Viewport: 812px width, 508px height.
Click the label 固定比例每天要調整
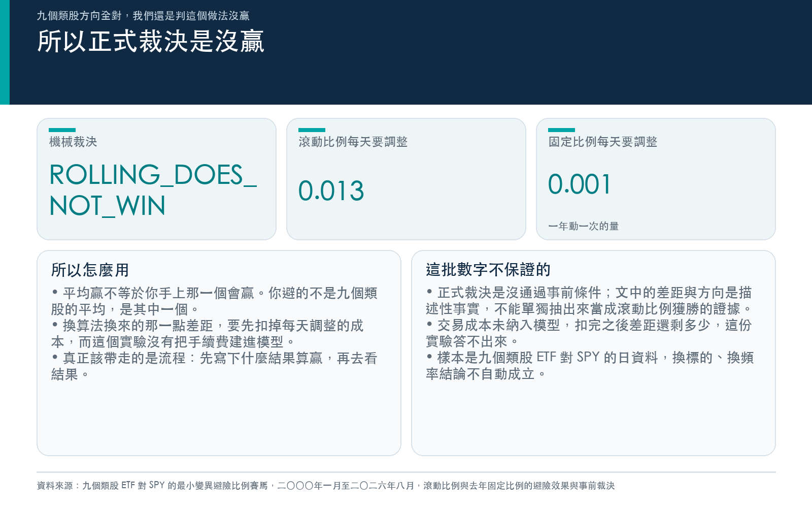coord(603,142)
